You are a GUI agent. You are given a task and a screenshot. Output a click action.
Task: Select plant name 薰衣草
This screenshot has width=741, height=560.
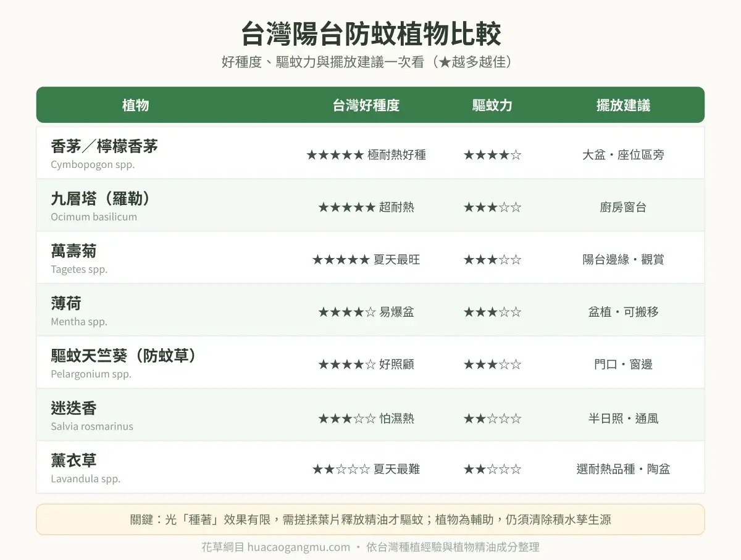click(73, 461)
